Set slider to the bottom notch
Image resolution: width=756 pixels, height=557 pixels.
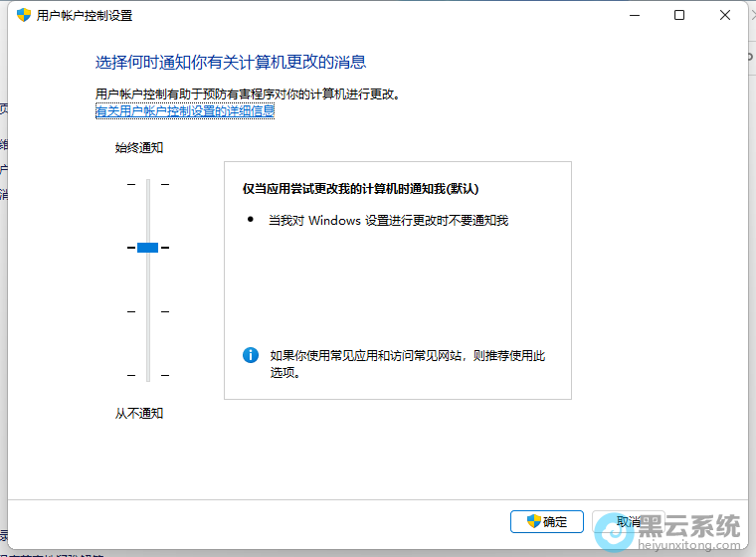(148, 375)
